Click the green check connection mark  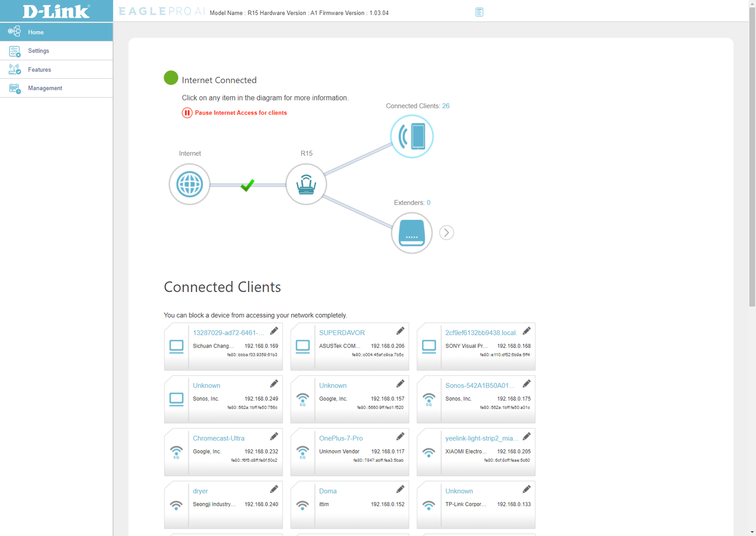pyautogui.click(x=248, y=185)
